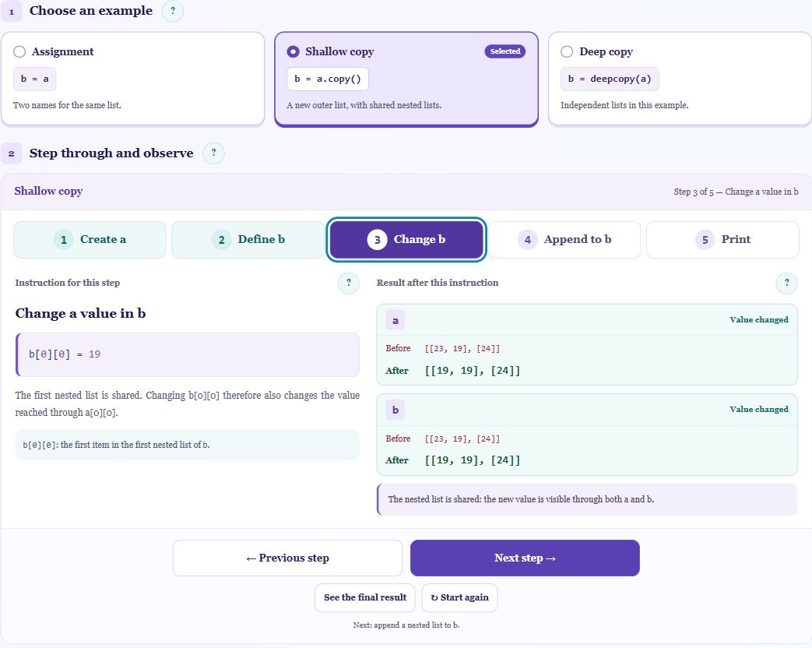Click help icon for Instruction for this step
Screen dimensions: 812x648
(349, 283)
